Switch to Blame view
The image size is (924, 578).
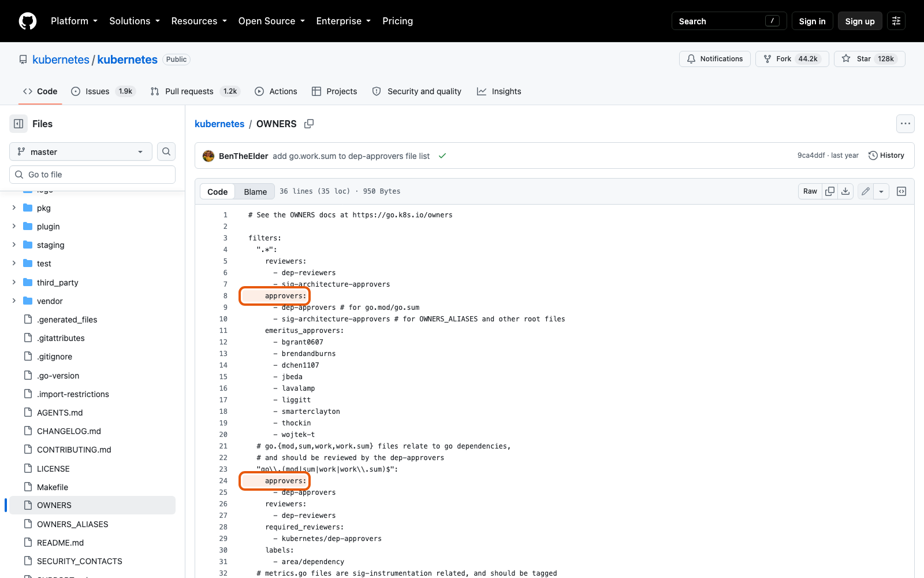click(255, 192)
